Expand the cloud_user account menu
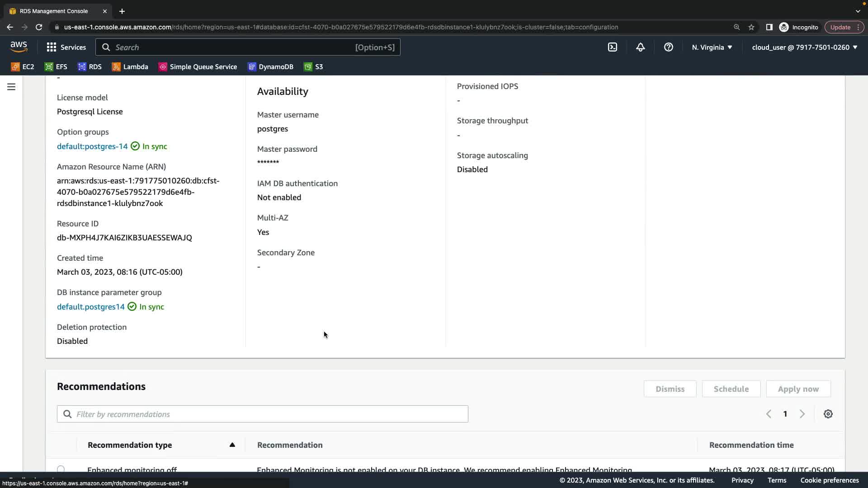Screen dimensions: 868x488 point(804,47)
